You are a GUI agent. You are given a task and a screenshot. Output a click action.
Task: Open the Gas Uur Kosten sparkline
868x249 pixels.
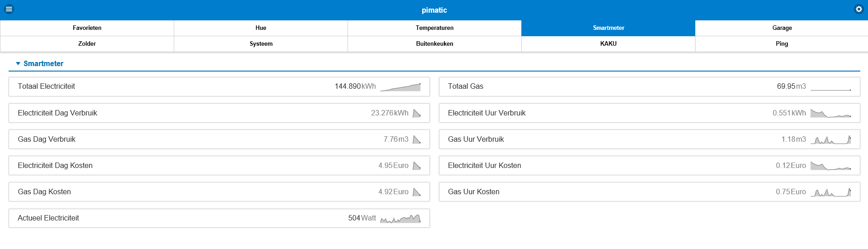click(830, 192)
